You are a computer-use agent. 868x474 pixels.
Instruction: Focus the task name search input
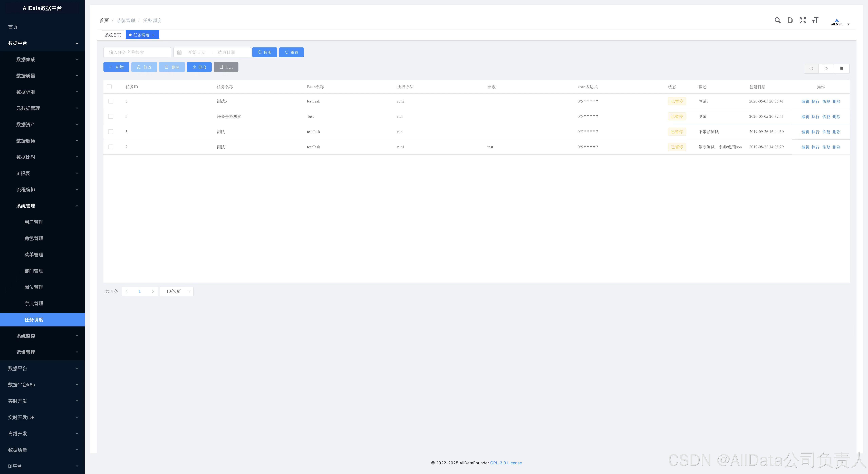tap(137, 53)
